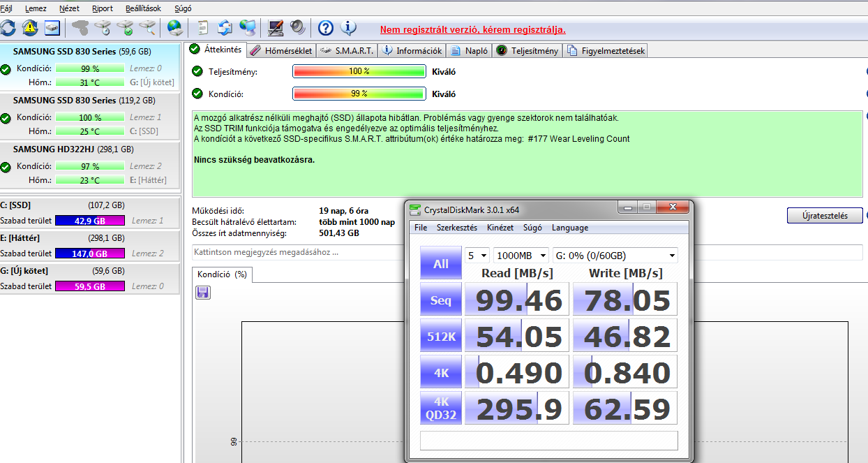The image size is (868, 463).
Task: Click the All benchmark button
Action: pyautogui.click(x=441, y=263)
